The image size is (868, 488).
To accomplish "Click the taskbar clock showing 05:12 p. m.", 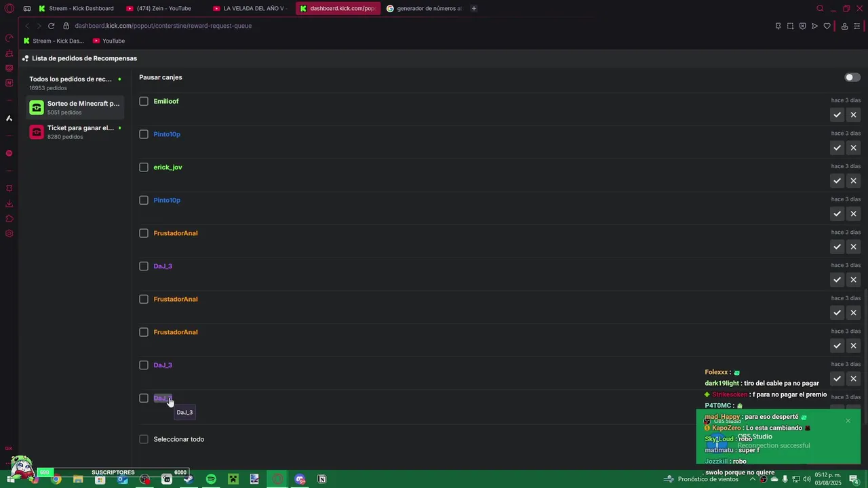I will [x=828, y=479].
